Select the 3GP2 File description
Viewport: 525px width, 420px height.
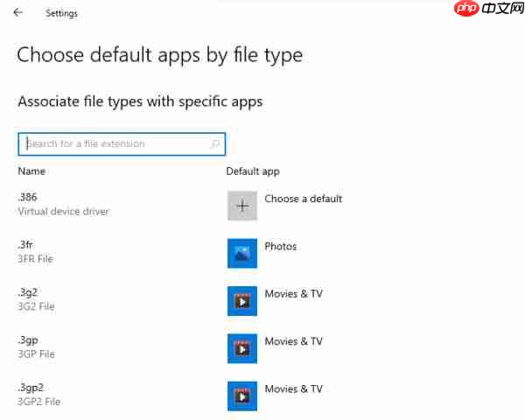(39, 402)
